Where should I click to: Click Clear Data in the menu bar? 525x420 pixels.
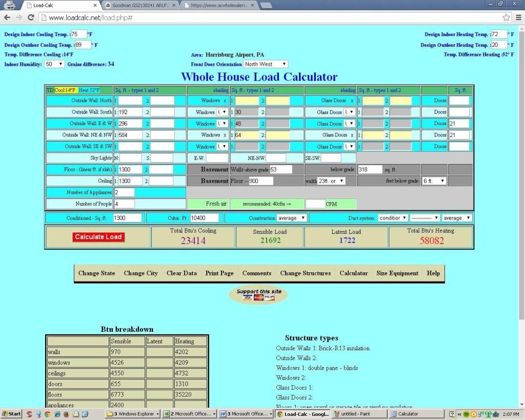coord(181,273)
